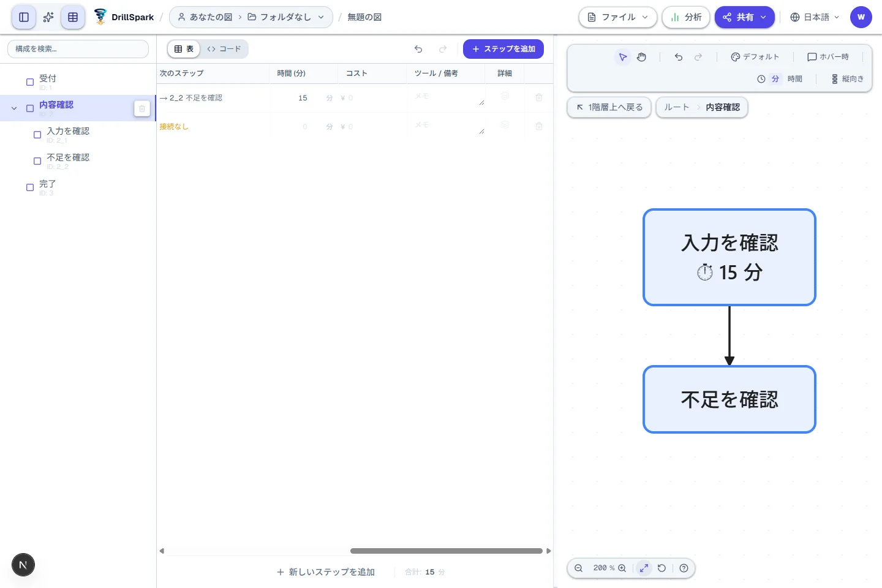Check the 不足を確認 checkbox in sidebar
Image resolution: width=882 pixels, height=588 pixels.
[37, 161]
